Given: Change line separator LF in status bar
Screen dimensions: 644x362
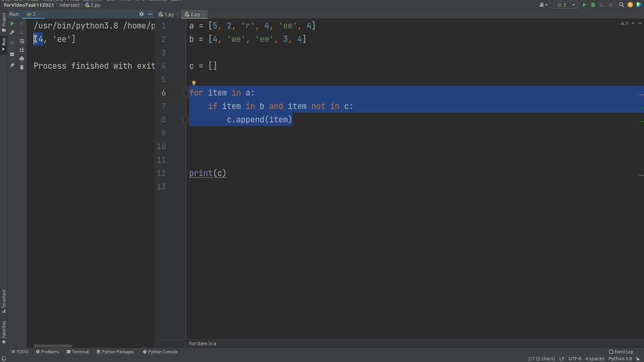Looking at the screenshot, I should click(561, 358).
